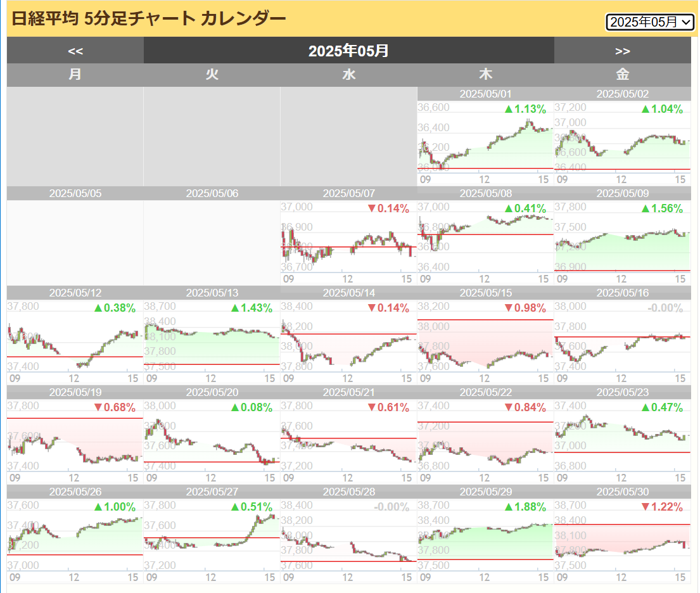Click the ▲0.51% change value
This screenshot has height=593, width=700.
(x=251, y=507)
